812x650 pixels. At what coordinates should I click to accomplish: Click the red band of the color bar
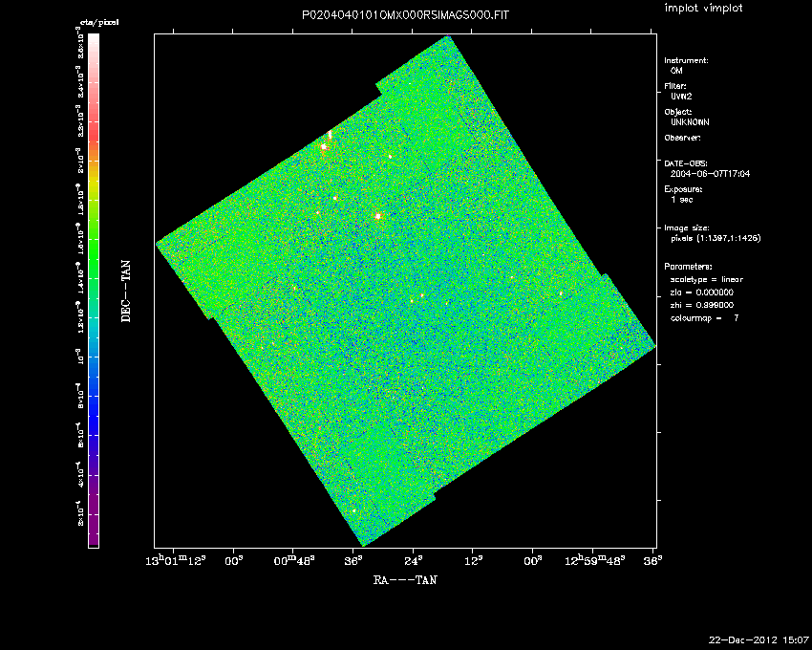[x=93, y=124]
